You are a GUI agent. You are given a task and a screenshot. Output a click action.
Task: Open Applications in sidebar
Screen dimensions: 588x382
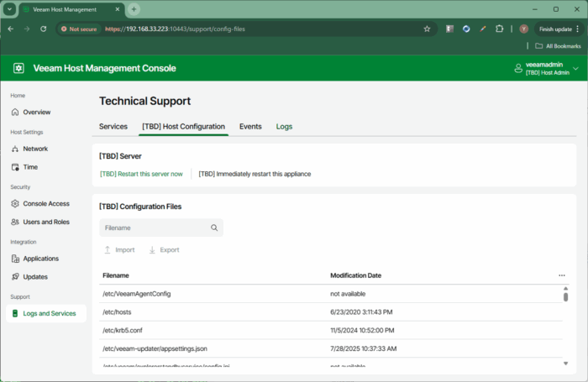point(41,259)
